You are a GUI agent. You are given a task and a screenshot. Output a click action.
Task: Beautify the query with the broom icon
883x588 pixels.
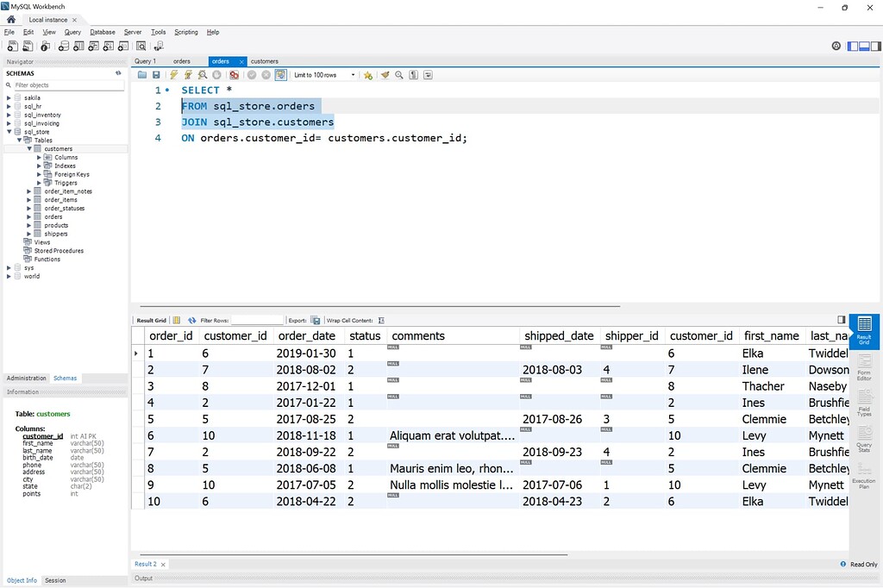click(x=385, y=75)
